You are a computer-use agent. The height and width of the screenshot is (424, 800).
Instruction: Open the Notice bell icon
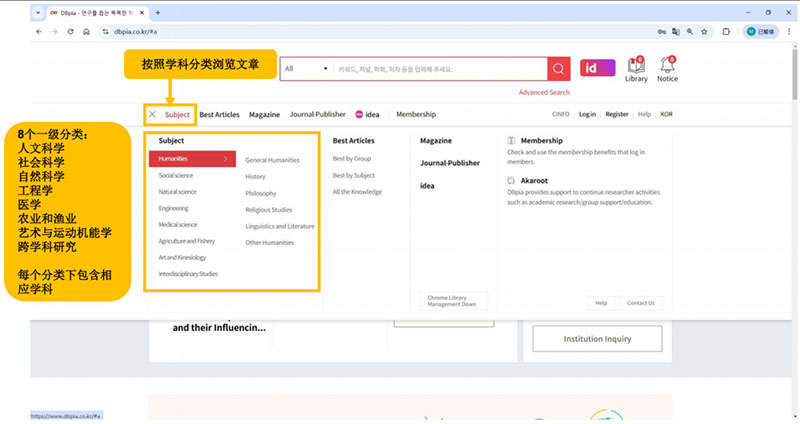point(667,69)
